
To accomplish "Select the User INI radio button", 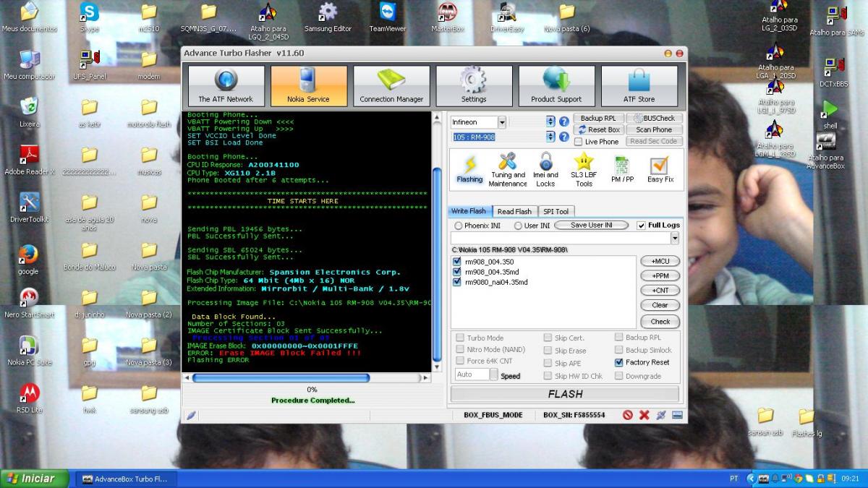I will 518,226.
